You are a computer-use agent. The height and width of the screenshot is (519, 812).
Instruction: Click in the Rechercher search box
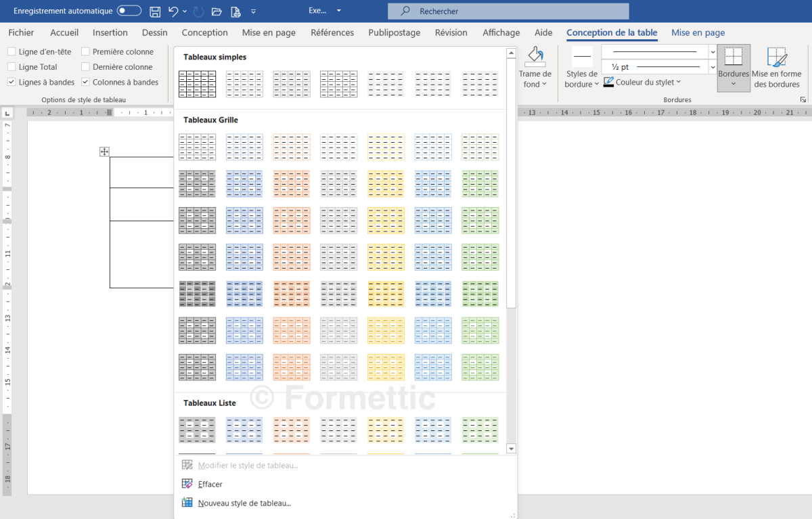[x=507, y=12]
